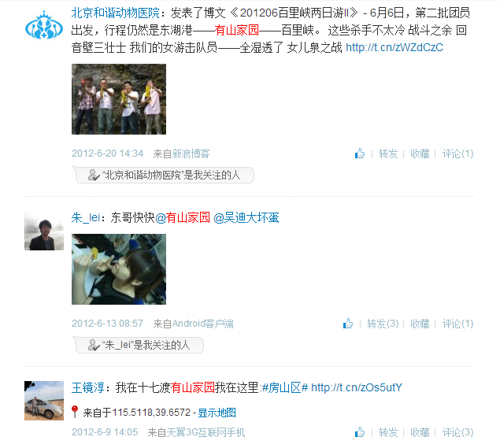Open the 新浪博客 source link
500x448 pixels.
click(191, 154)
